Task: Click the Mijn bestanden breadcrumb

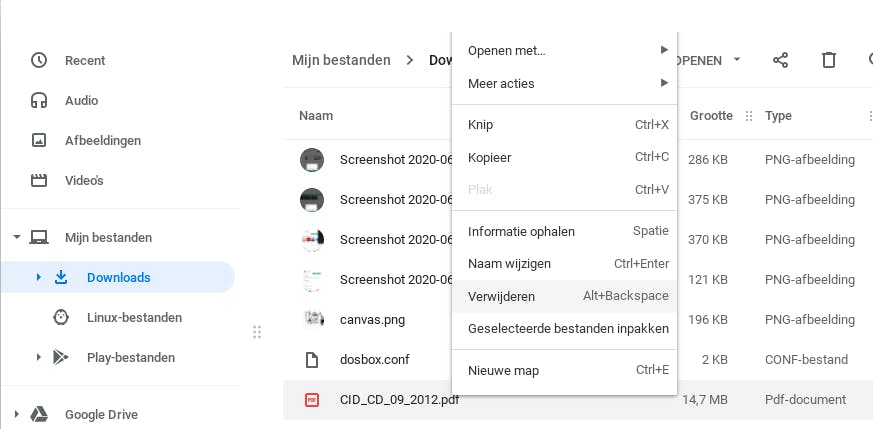Action: (341, 60)
